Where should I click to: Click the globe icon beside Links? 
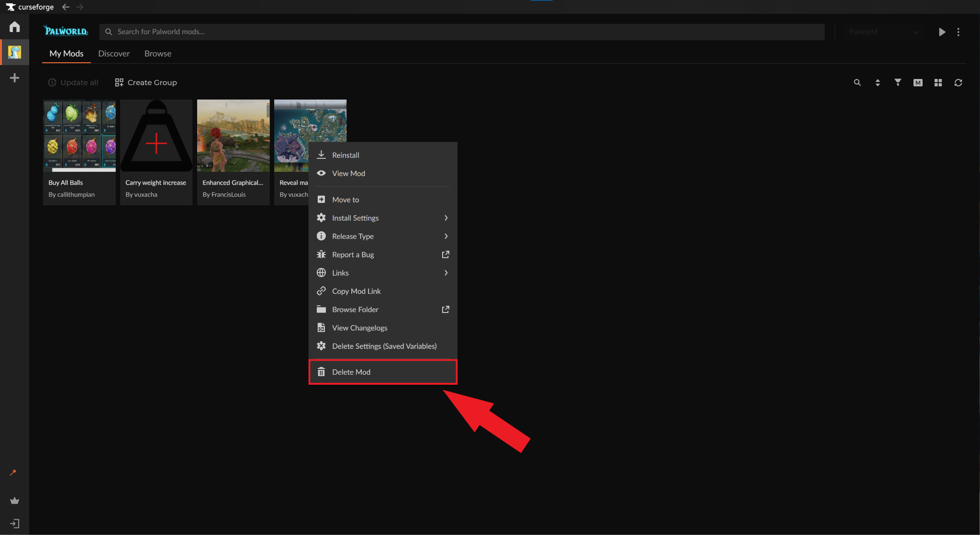(321, 273)
